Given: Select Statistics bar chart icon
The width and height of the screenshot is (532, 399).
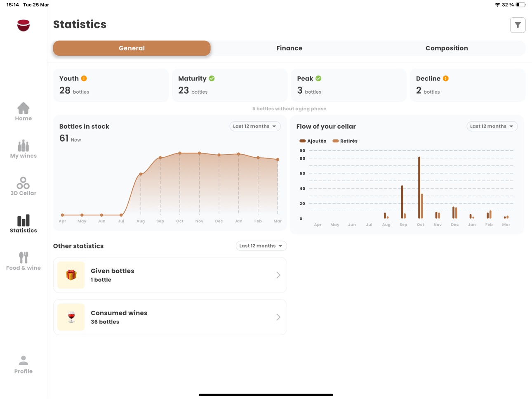Looking at the screenshot, I should [24, 220].
